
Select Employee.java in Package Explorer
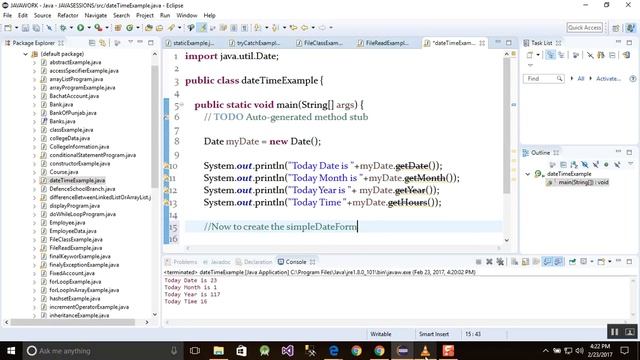67,223
